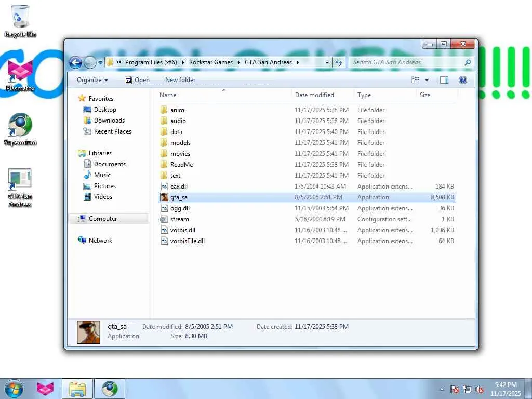Click New folder in toolbar
The width and height of the screenshot is (532, 399).
(x=180, y=80)
